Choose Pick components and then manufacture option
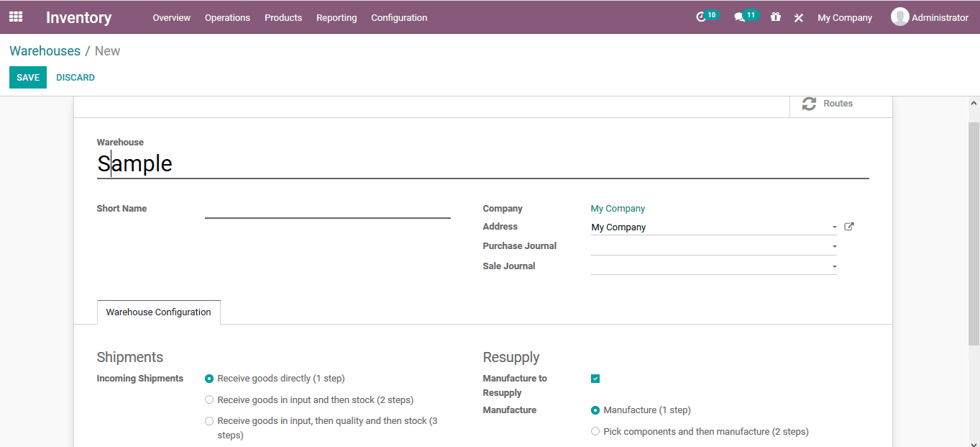980x447 pixels. (595, 431)
